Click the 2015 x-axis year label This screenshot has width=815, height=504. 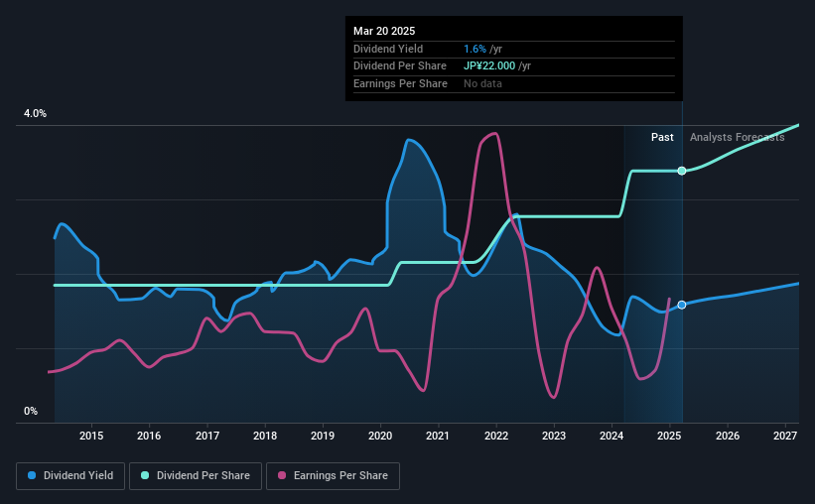click(91, 436)
